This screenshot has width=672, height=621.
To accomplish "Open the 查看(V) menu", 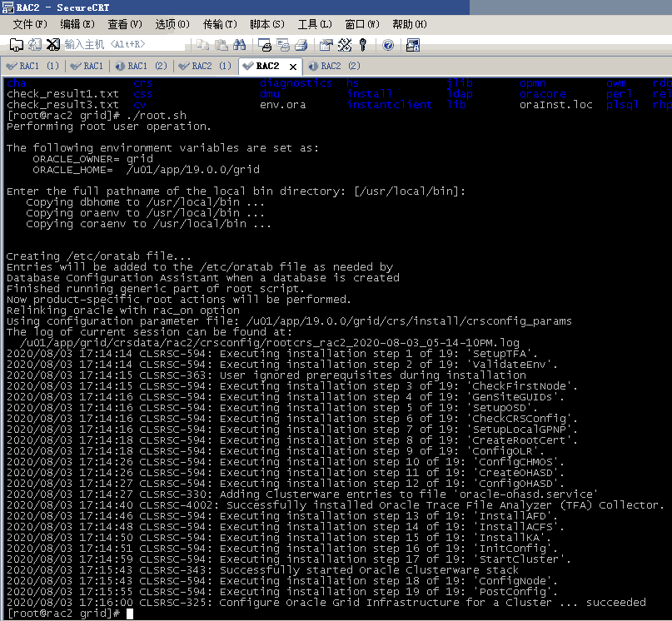I will 125,24.
